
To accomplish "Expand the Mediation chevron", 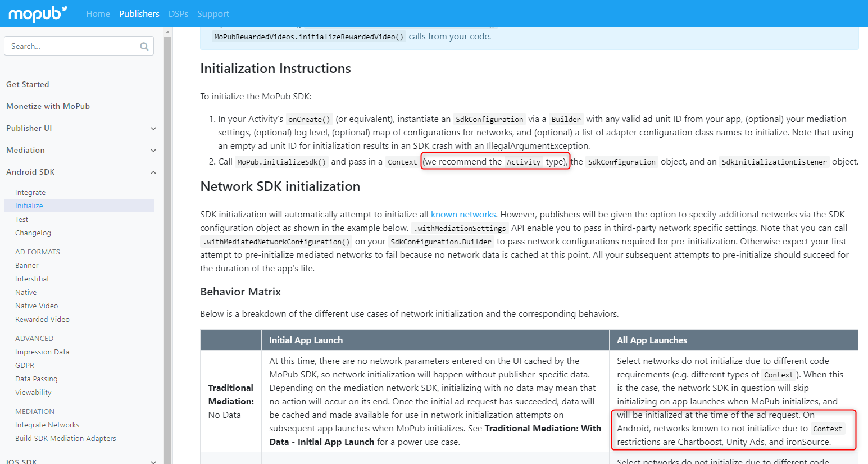I will [x=153, y=151].
